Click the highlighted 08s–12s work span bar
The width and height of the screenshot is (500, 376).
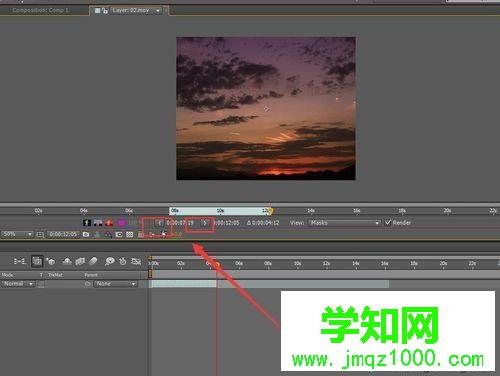coord(219,211)
